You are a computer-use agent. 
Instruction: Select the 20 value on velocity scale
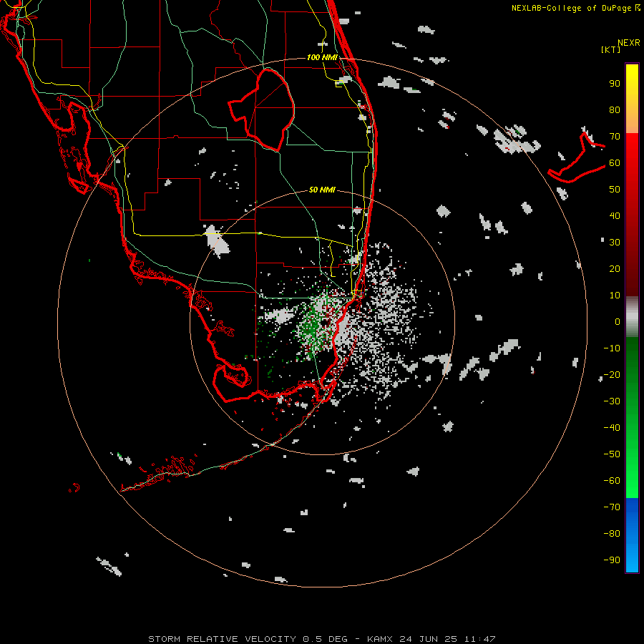point(615,268)
